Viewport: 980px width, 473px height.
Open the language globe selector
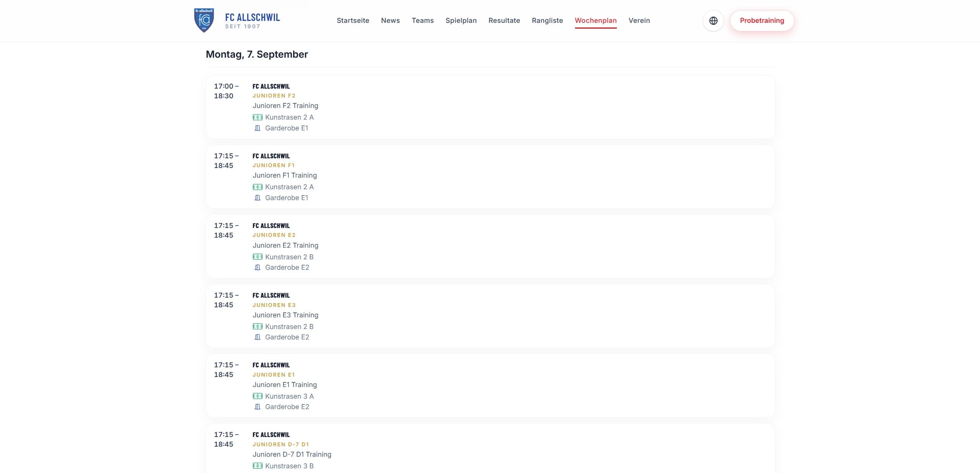click(x=713, y=21)
